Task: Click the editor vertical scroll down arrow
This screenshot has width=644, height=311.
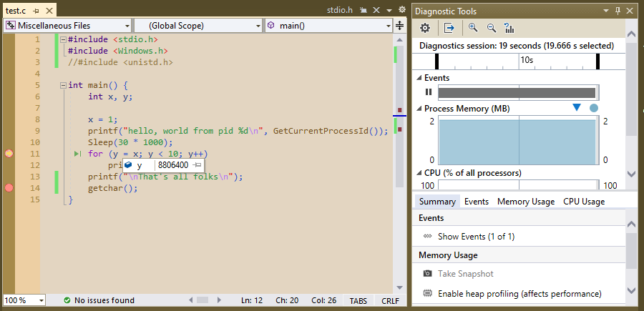Action: pos(399,287)
